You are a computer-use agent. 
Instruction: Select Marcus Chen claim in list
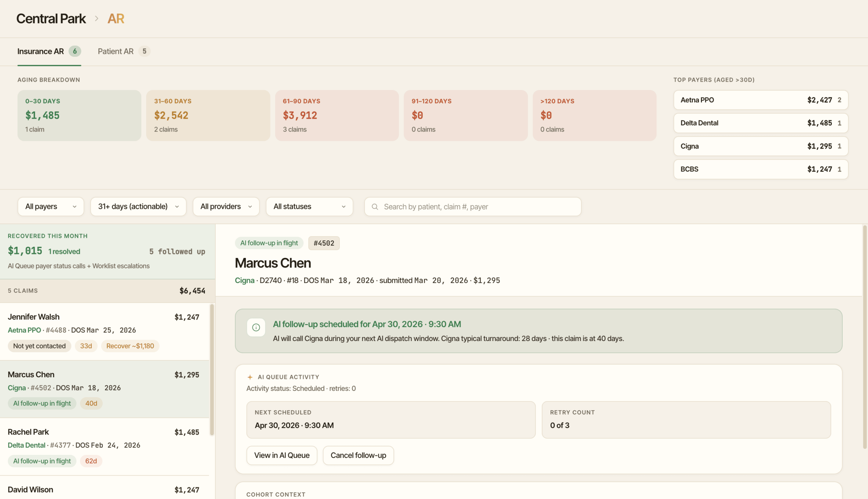(104, 389)
